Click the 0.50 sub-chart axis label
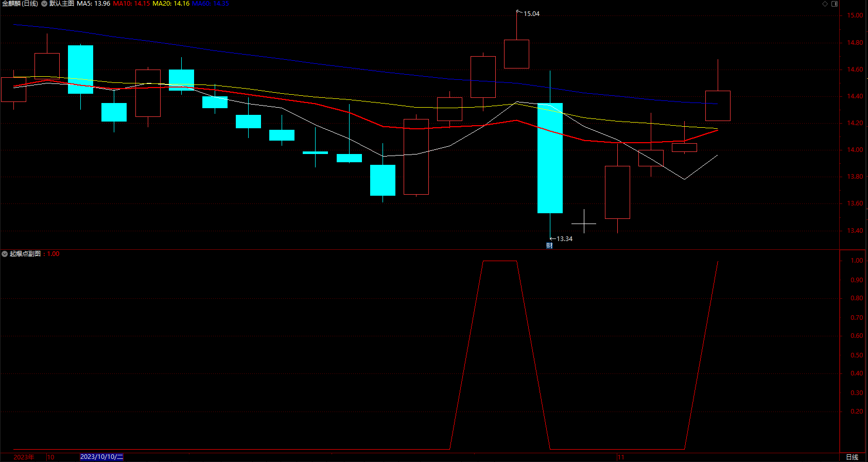This screenshot has height=462, width=868. point(857,355)
